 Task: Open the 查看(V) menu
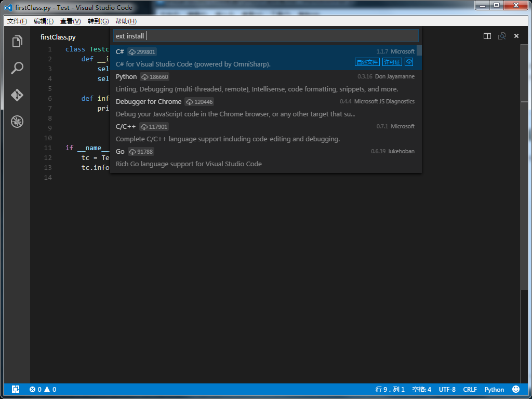click(x=70, y=21)
